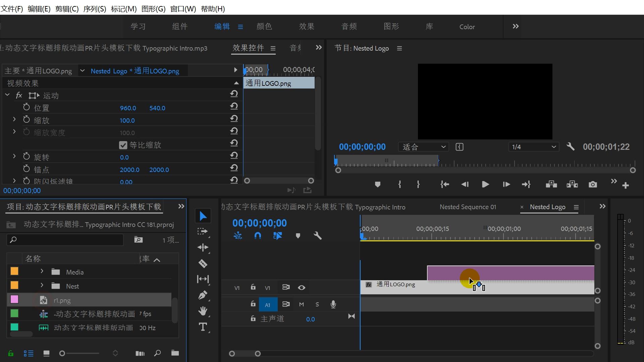Reset the Position parameter
This screenshot has width=644, height=362.
pos(234,106)
